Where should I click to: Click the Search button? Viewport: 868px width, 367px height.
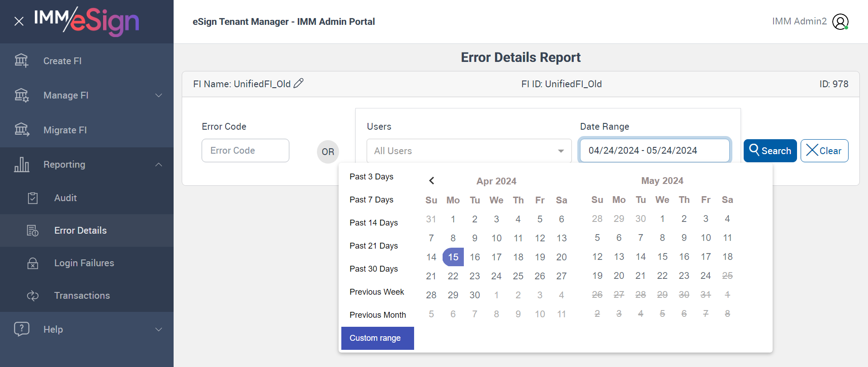pos(770,151)
